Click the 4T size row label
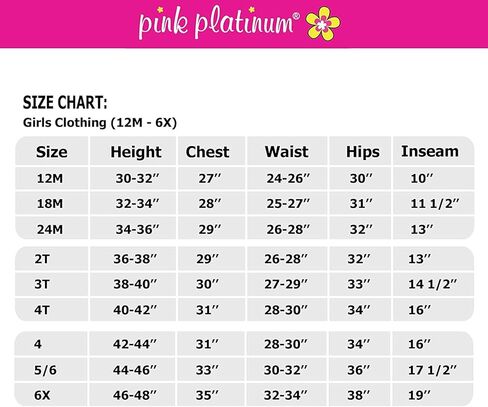The image size is (488, 407). pos(42,310)
